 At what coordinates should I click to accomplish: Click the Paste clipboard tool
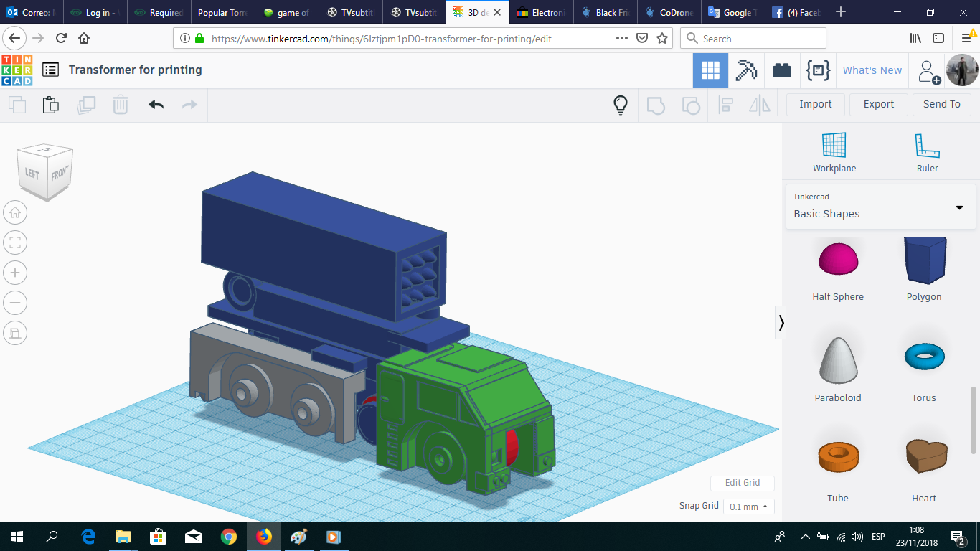pos(50,105)
